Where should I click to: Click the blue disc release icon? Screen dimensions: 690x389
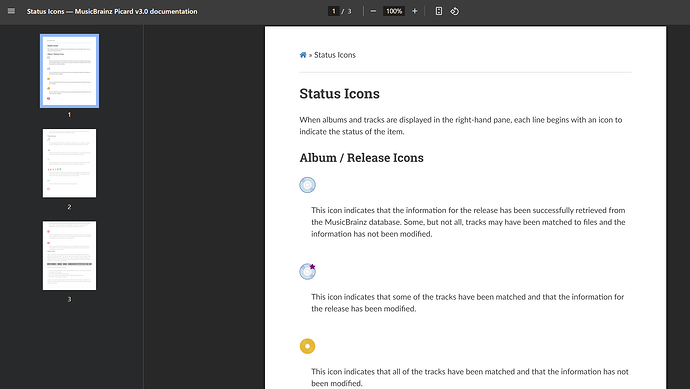(x=308, y=185)
